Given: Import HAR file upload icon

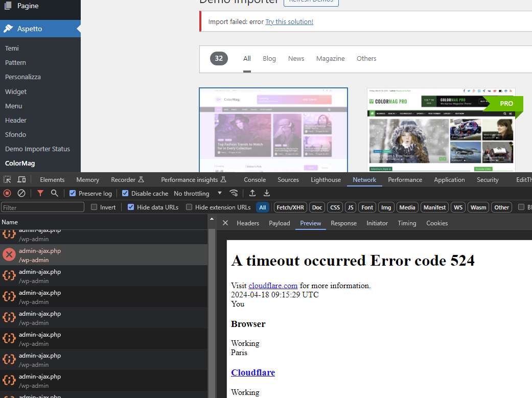Looking at the screenshot, I should click(x=252, y=194).
